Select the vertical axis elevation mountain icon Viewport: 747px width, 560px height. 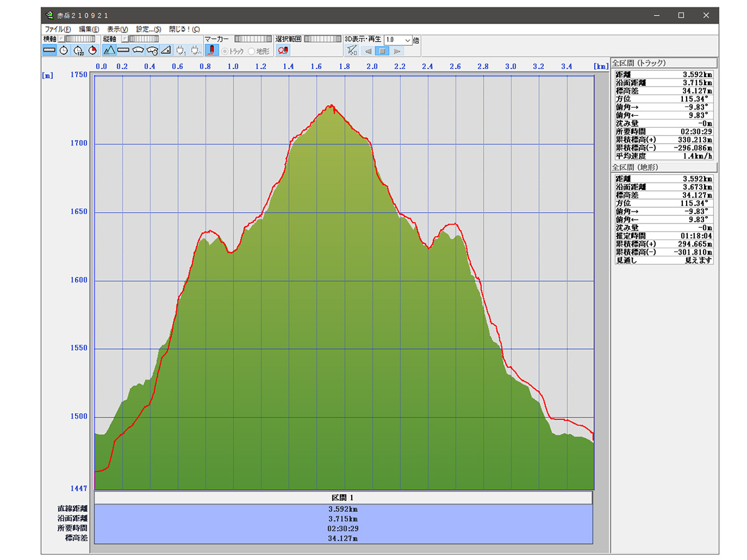coord(109,50)
